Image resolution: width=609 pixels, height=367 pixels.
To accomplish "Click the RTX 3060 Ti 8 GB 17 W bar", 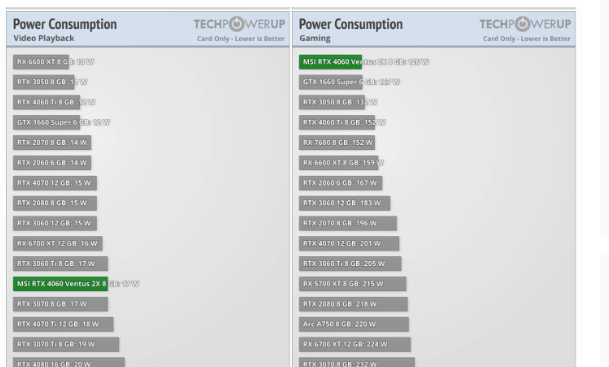I will 60,264.
